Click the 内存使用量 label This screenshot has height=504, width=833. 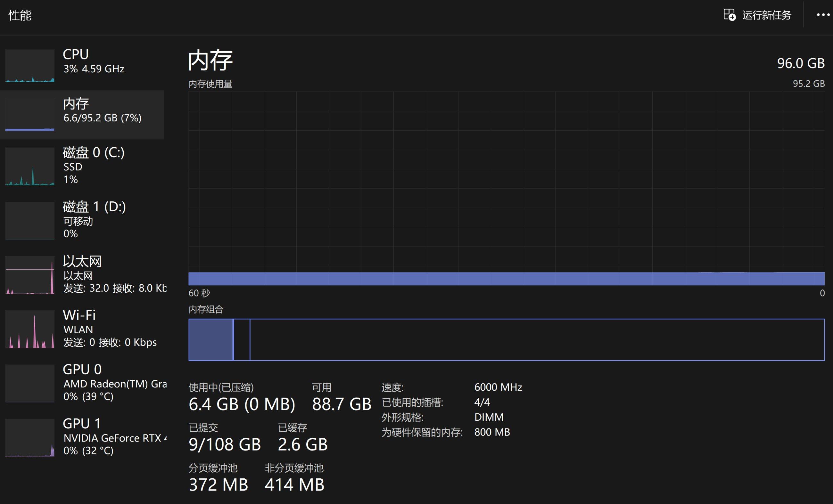[x=210, y=84]
